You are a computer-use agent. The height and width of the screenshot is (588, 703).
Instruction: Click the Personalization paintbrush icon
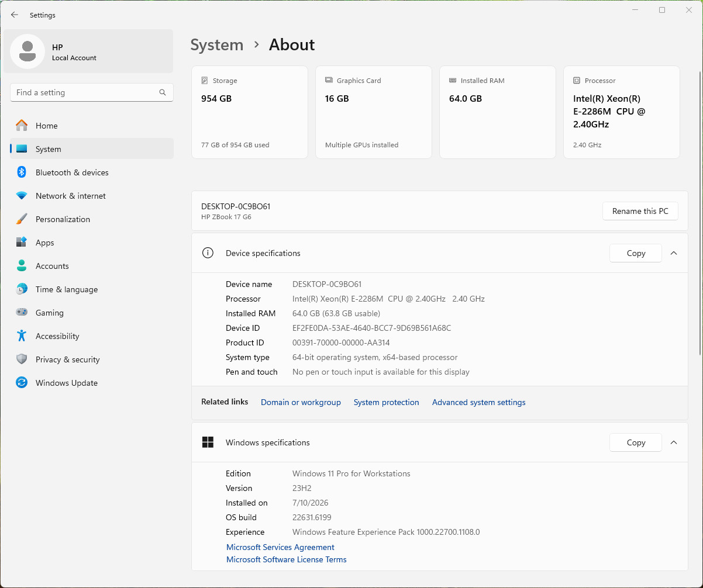click(22, 219)
